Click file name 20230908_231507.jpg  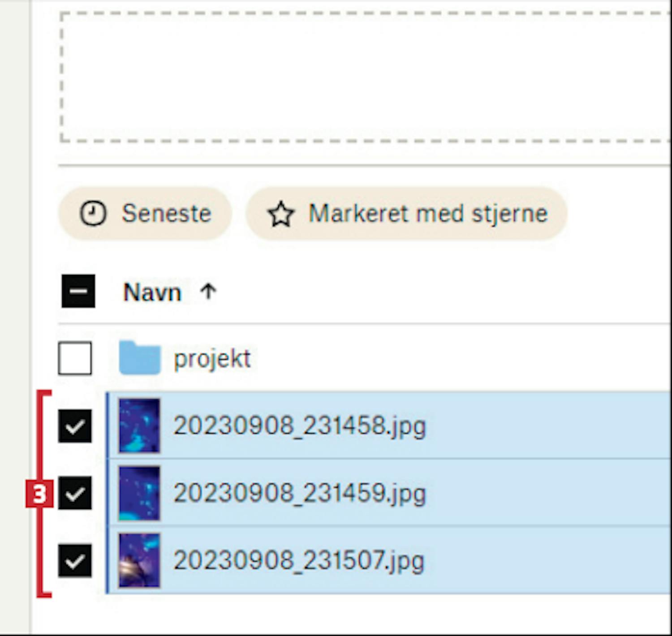tap(298, 560)
